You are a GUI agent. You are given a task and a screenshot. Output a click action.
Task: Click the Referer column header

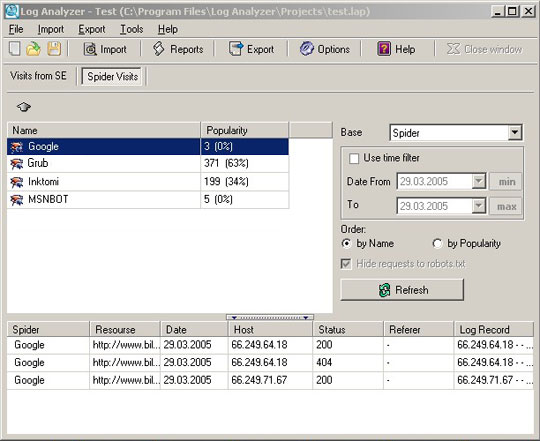point(419,329)
